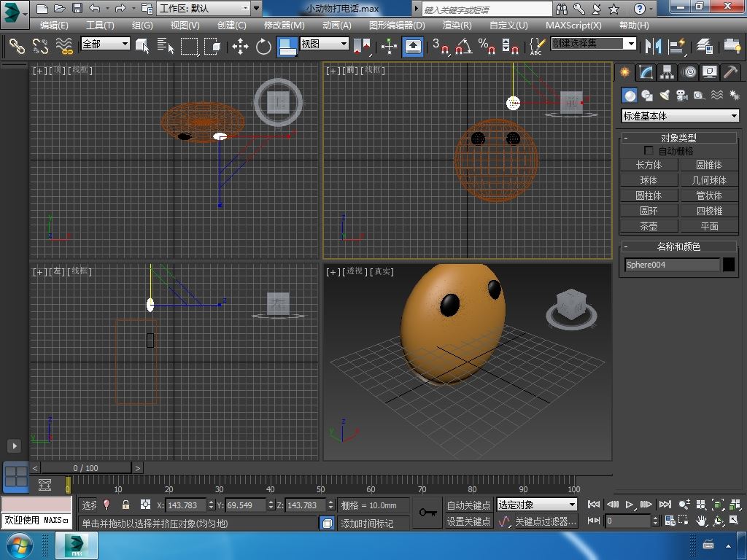747x560 pixels.
Task: Toggle 自动关键点 auto key mode
Action: 468,505
